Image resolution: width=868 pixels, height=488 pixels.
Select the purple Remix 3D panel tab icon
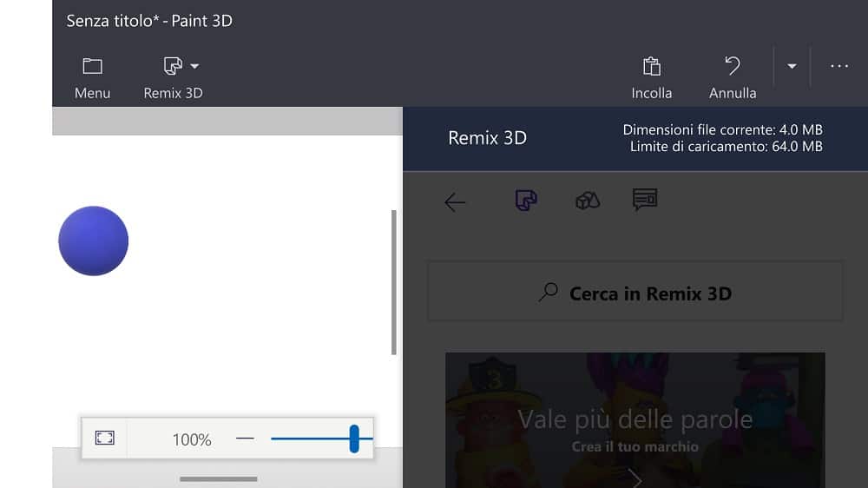[x=526, y=201]
